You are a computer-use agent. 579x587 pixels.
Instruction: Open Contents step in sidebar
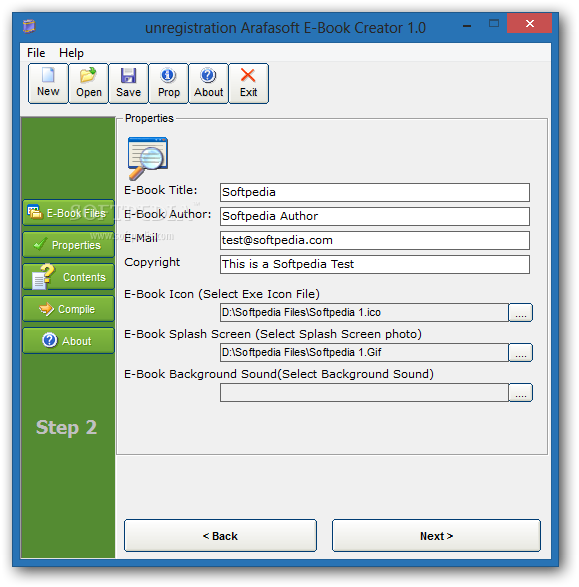tap(68, 277)
